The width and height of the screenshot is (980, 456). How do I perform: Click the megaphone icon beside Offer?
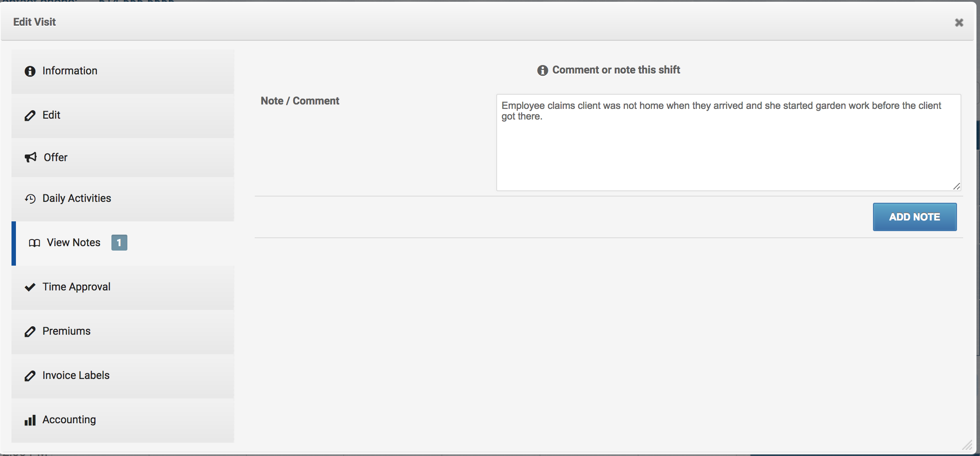(31, 158)
